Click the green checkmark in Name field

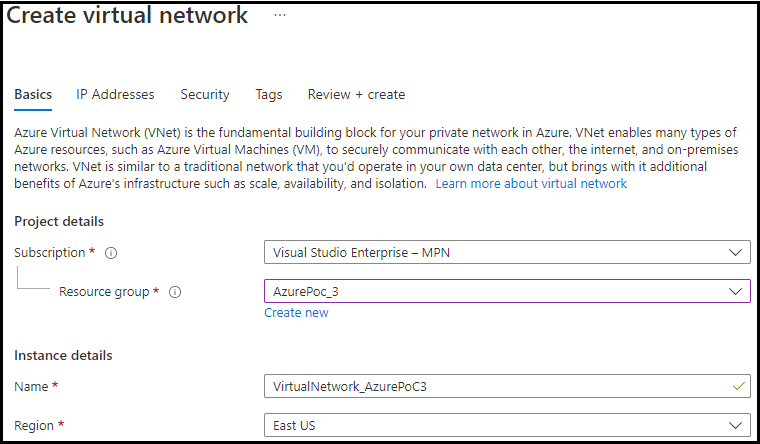click(738, 386)
